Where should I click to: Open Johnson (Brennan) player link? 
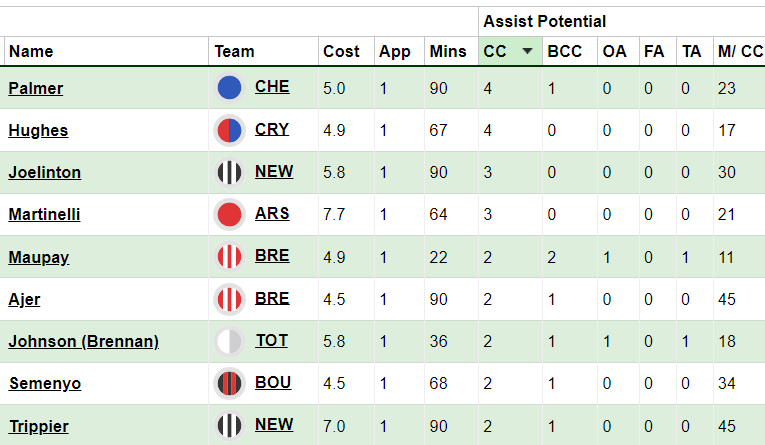83,341
